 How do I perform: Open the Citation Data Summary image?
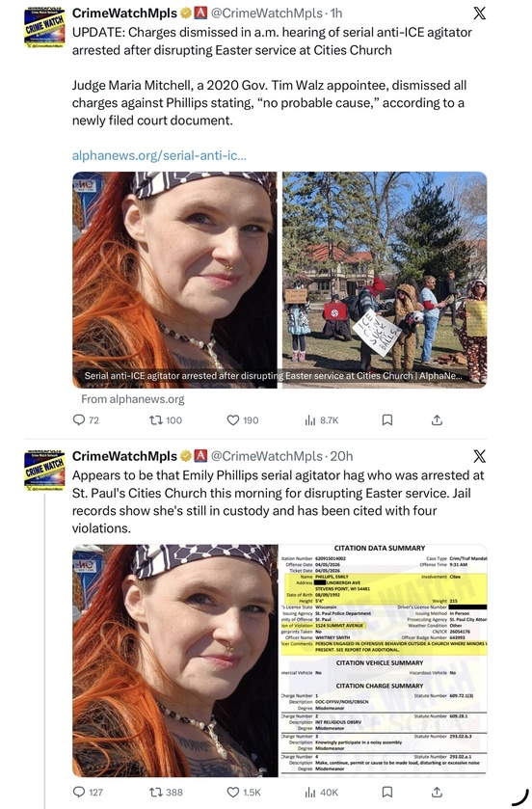pos(383,661)
